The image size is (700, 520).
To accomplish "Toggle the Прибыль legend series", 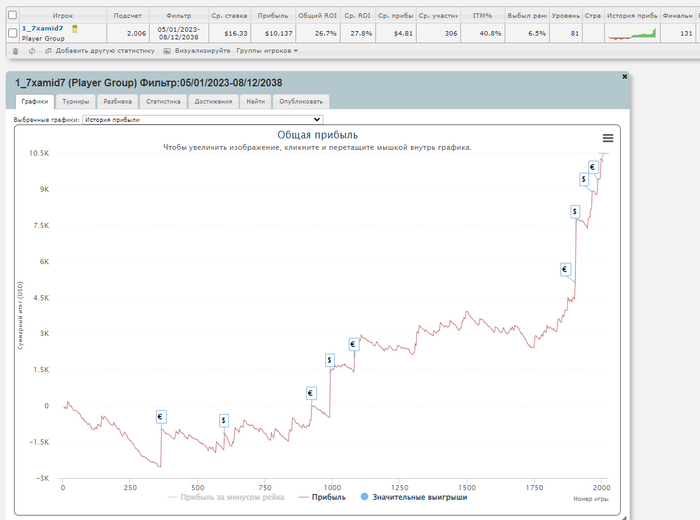I will coord(322,497).
